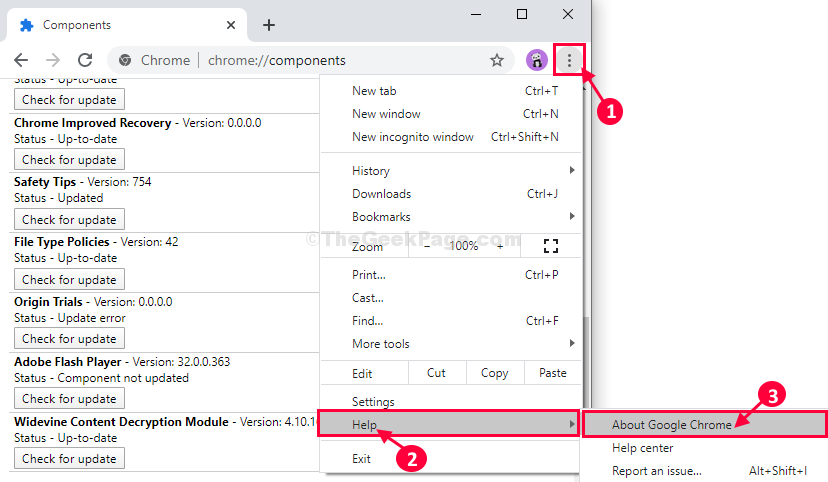This screenshot has height=482, width=828.
Task: Open Settings from the menu
Action: [x=451, y=402]
